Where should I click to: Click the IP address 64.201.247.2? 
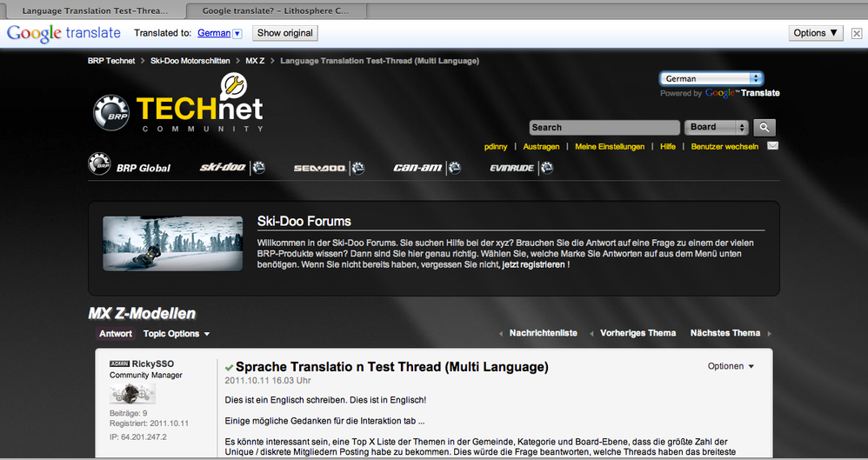[137, 437]
